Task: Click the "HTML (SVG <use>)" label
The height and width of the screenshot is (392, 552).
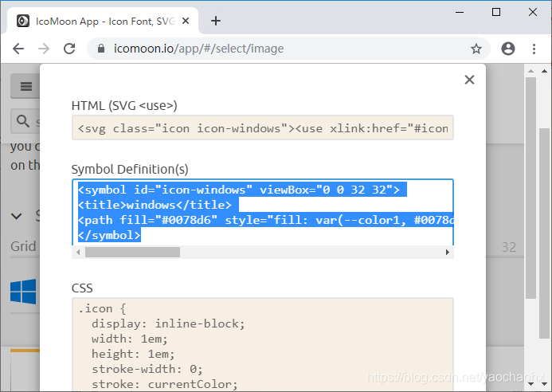Action: click(x=124, y=106)
